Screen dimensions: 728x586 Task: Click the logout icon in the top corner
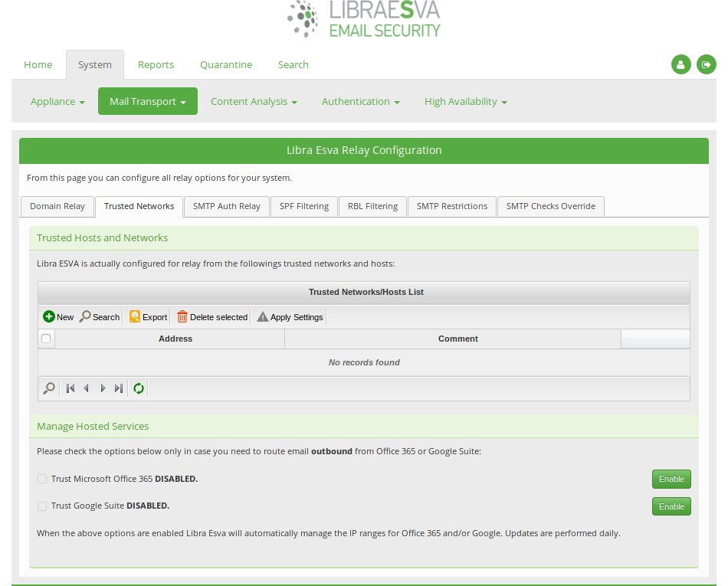click(706, 64)
